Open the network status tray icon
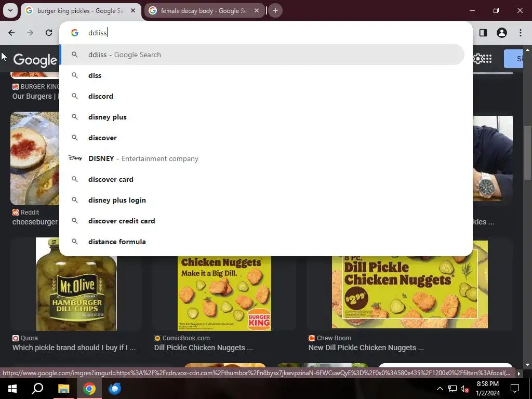 click(453, 389)
